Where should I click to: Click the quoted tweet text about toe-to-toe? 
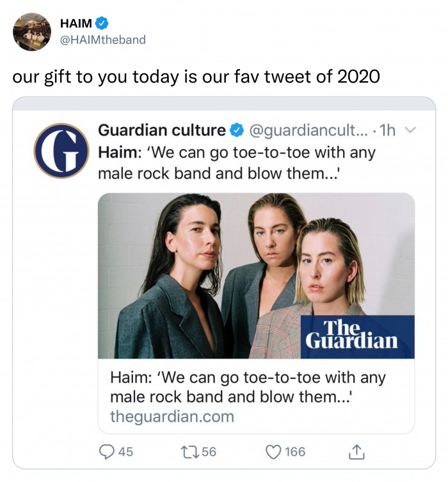236,163
